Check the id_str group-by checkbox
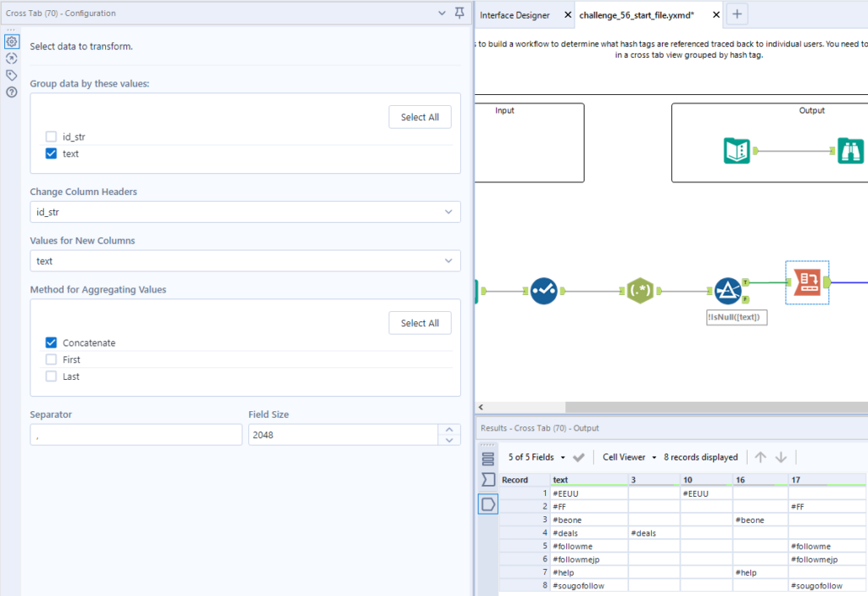 pyautogui.click(x=52, y=136)
